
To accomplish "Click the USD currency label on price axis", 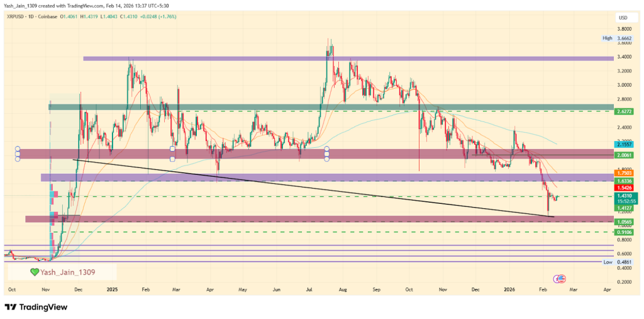I will coord(624,17).
